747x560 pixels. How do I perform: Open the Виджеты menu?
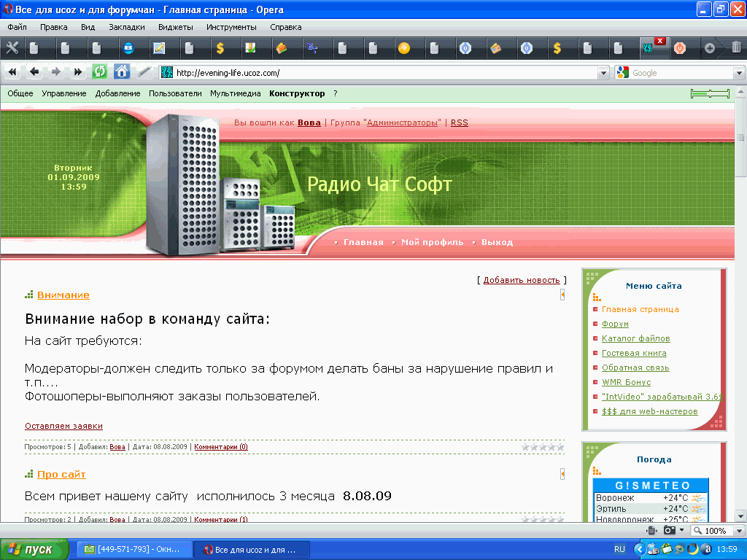(176, 27)
